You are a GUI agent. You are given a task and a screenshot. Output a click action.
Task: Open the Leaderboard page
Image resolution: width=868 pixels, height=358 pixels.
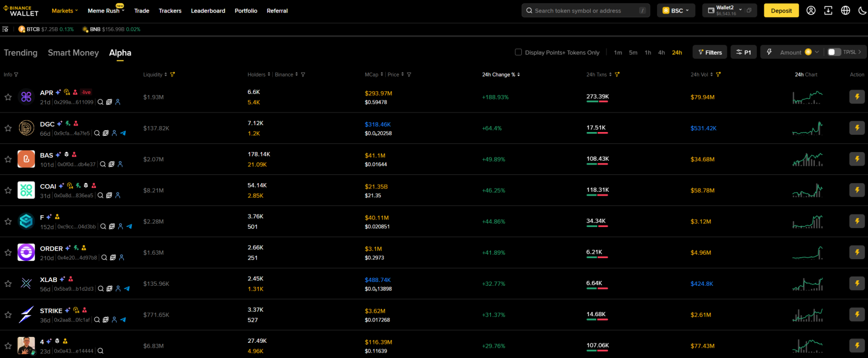pos(208,11)
